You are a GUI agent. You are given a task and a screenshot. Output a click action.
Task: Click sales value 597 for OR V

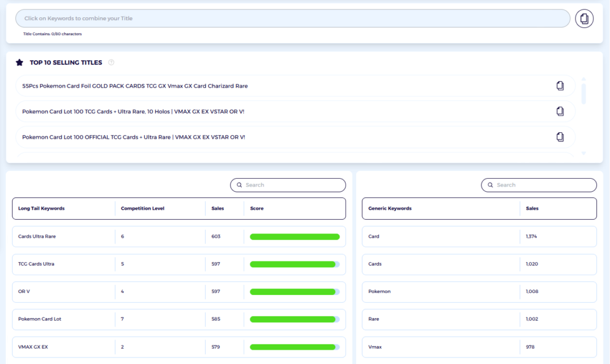pos(216,291)
